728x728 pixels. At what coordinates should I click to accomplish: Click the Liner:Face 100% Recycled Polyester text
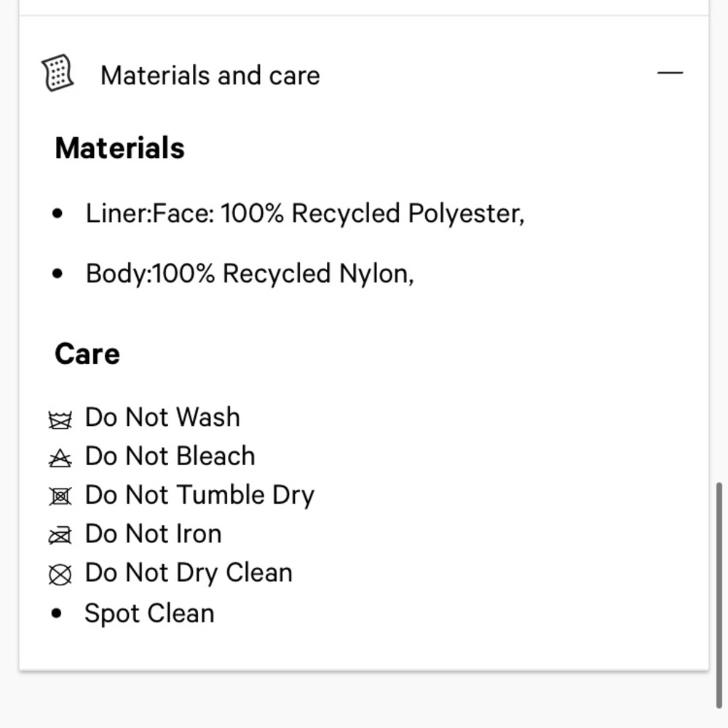coord(305,213)
